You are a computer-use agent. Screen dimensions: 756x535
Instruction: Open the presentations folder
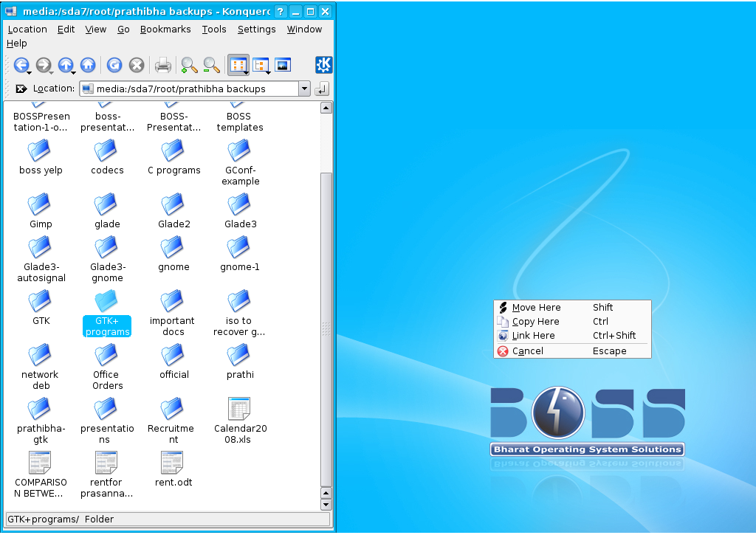point(107,421)
